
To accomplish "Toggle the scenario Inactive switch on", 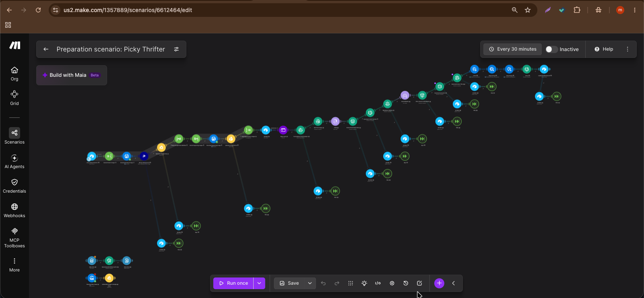I will pos(551,49).
